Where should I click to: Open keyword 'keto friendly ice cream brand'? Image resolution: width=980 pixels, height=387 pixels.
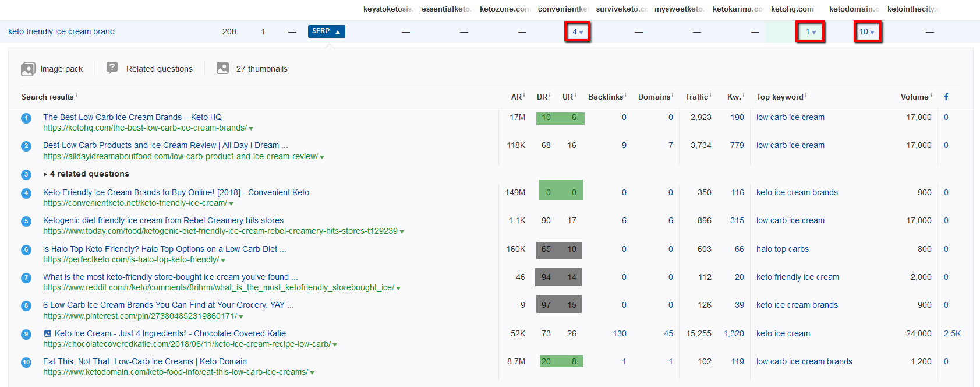tap(61, 31)
